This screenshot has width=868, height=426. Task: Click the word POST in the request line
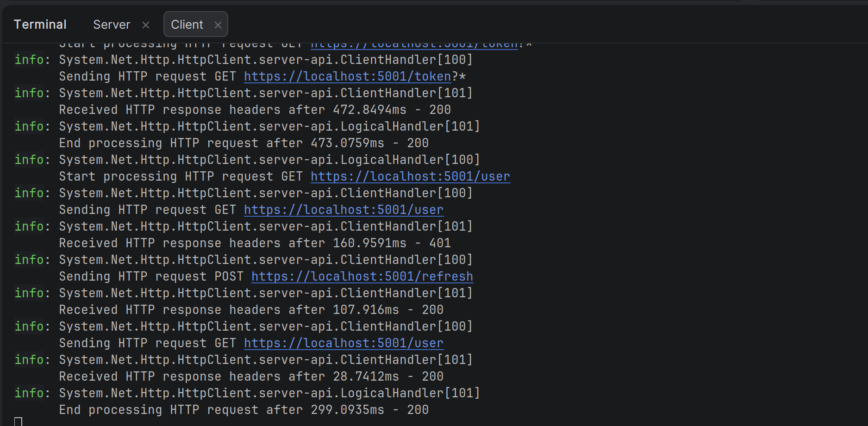click(x=229, y=276)
